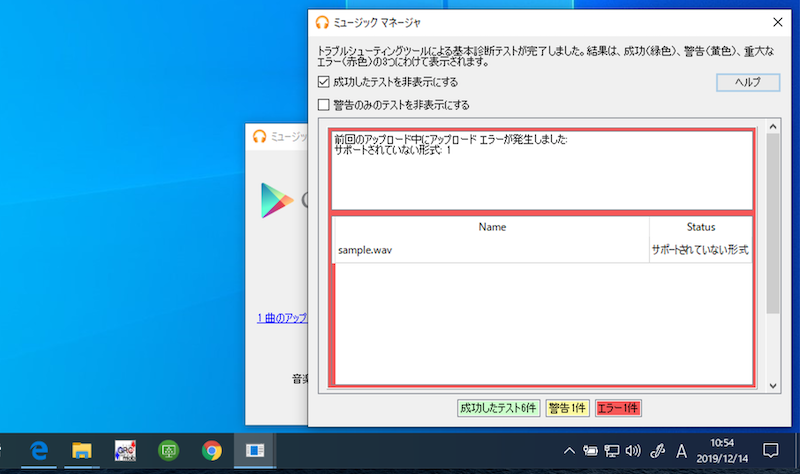Click the 1曲のアップ link in background window
This screenshot has width=800, height=474.
click(281, 319)
